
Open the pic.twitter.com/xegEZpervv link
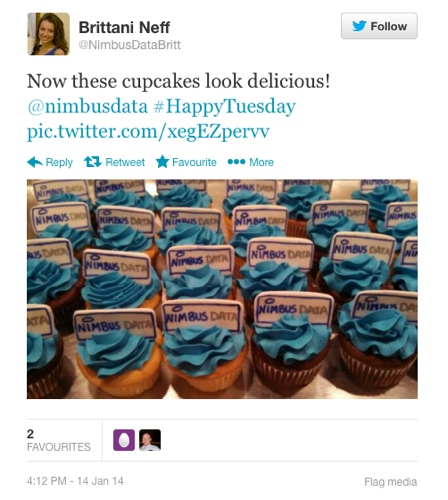point(148,132)
